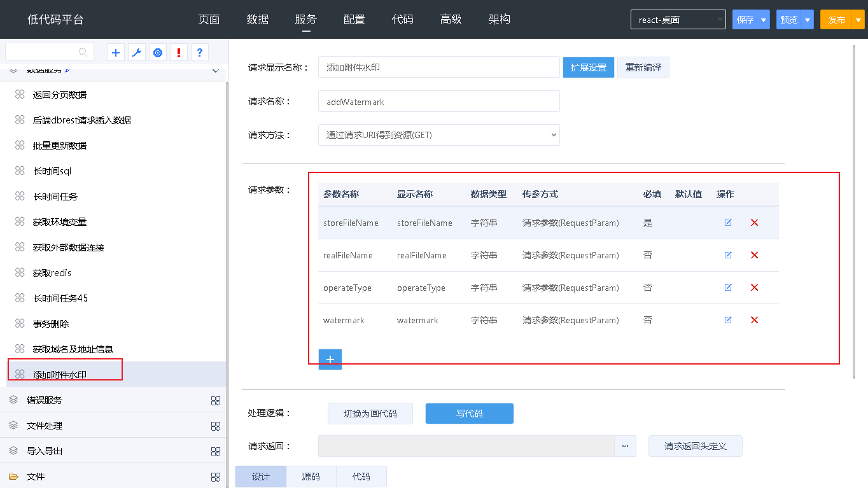Click the main panel vertical scrollbar
This screenshot has height=488, width=868.
(853, 211)
